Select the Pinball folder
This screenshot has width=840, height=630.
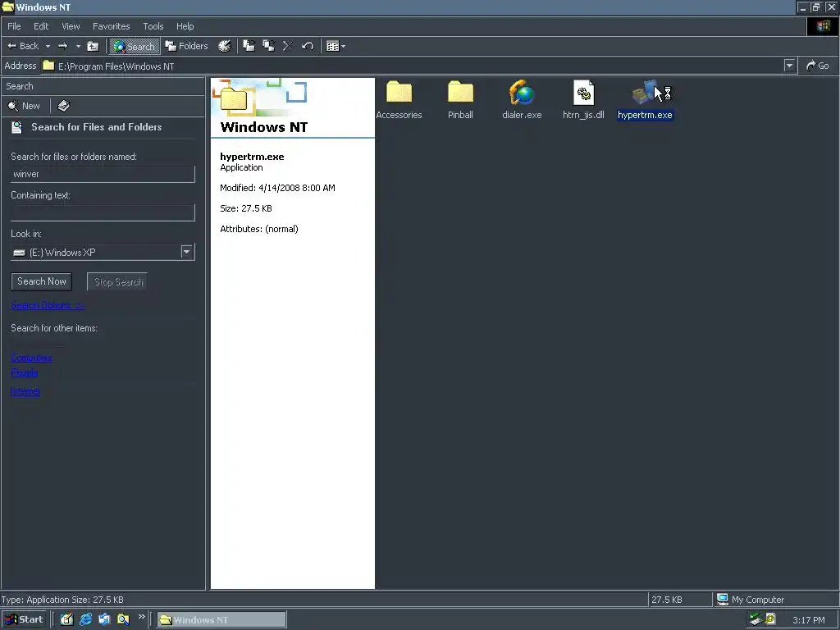coord(460,99)
